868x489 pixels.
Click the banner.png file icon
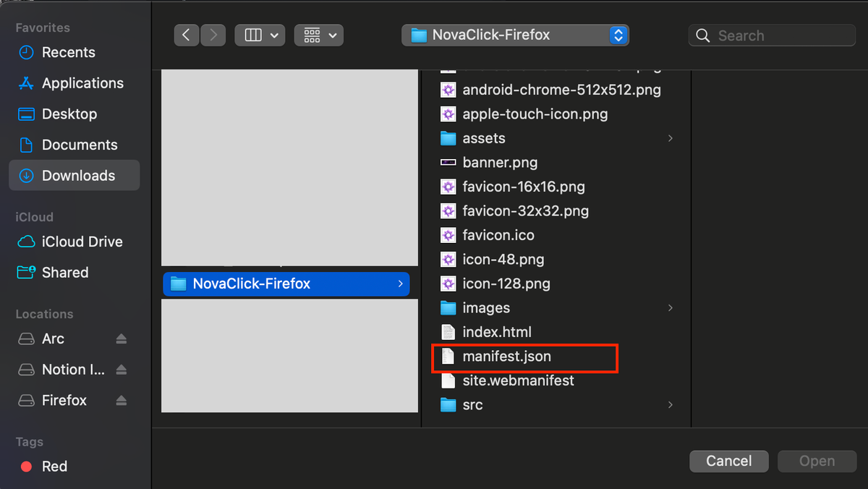coord(448,163)
